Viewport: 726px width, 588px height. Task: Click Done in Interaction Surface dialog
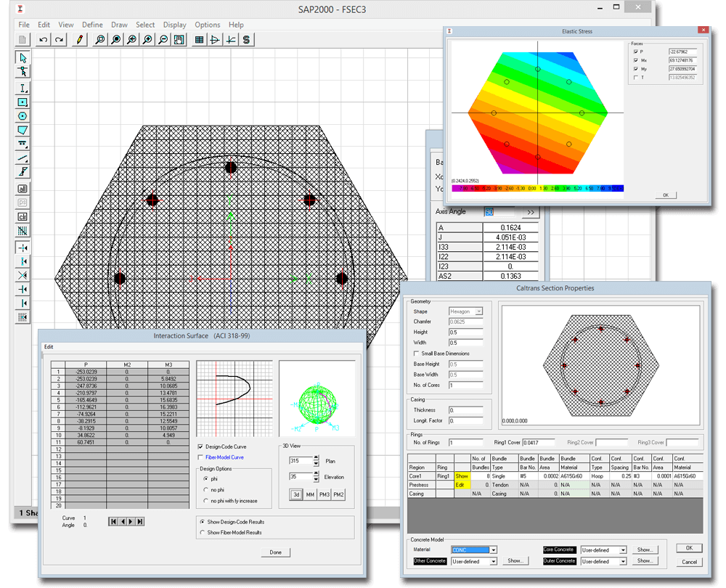coord(275,552)
